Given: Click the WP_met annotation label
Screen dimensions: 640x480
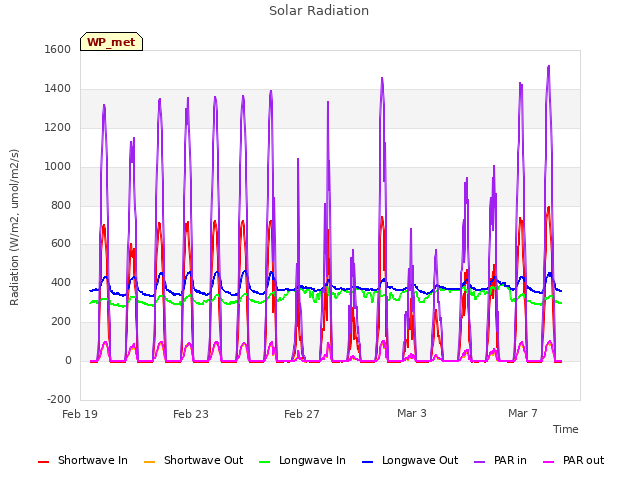Looking at the screenshot, I should coord(111,42).
